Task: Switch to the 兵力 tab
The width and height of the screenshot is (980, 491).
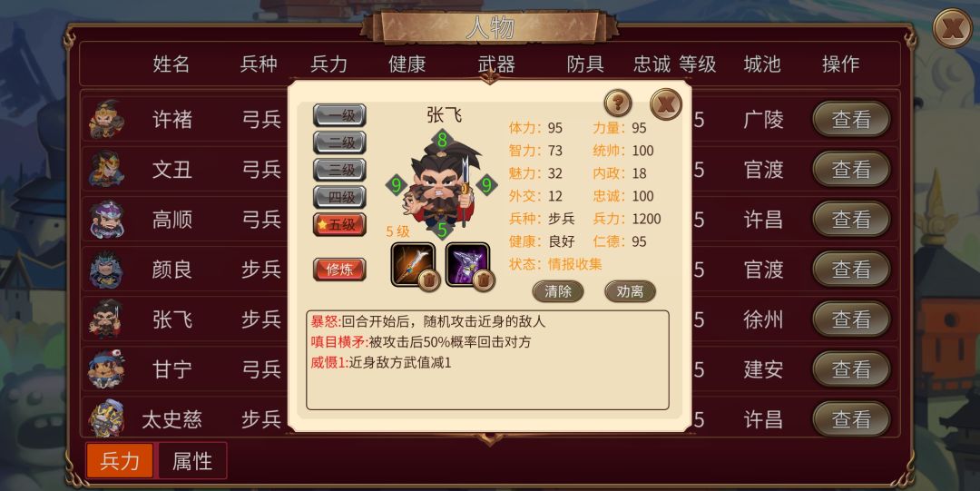Action: coord(120,461)
